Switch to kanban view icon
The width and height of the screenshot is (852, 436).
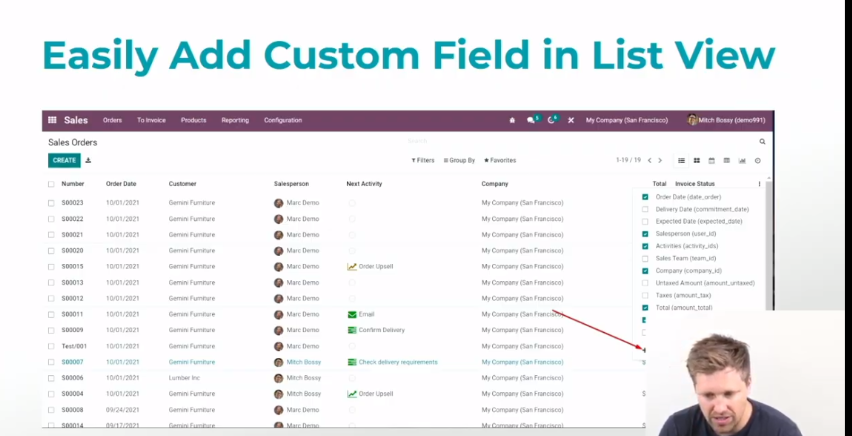click(697, 160)
